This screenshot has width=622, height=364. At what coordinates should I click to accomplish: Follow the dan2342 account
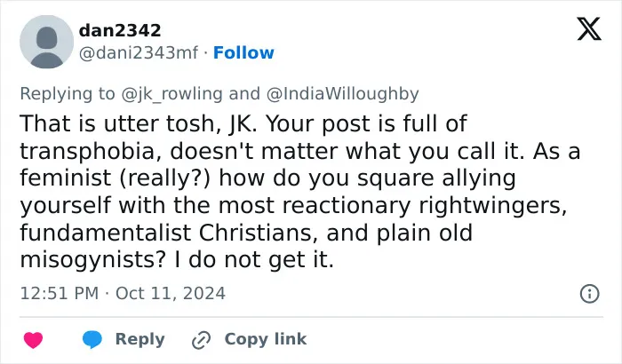pyautogui.click(x=243, y=52)
